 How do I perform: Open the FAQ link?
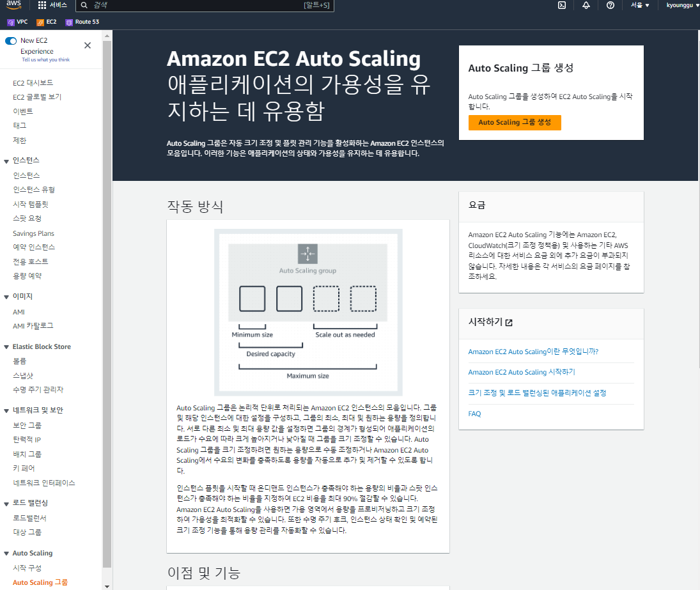click(x=474, y=414)
